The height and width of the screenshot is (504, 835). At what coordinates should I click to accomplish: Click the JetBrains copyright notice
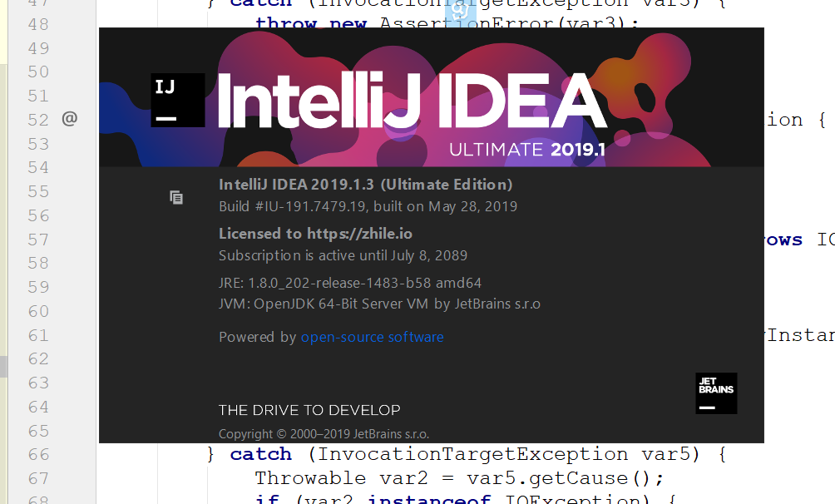coord(324,433)
